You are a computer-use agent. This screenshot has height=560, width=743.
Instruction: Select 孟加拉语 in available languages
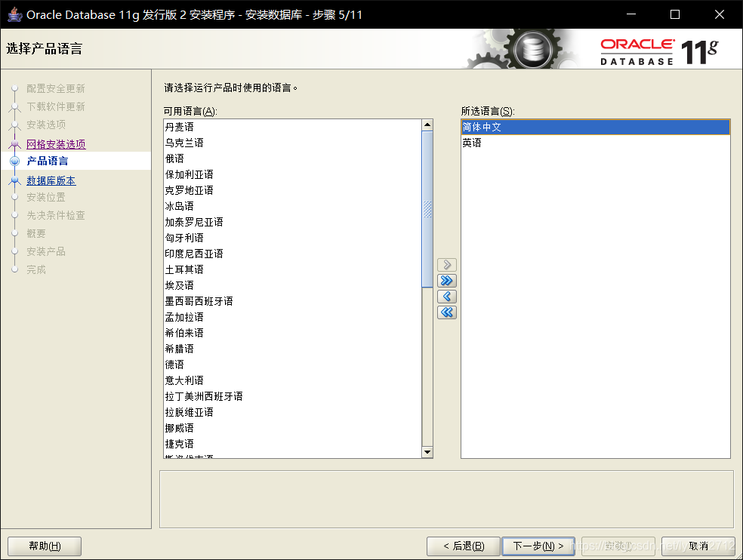point(292,317)
